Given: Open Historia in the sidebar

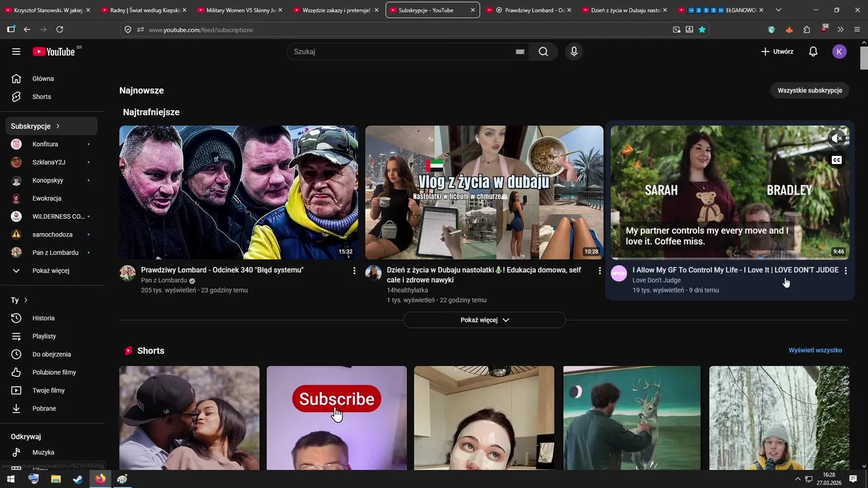Looking at the screenshot, I should click(53, 318).
